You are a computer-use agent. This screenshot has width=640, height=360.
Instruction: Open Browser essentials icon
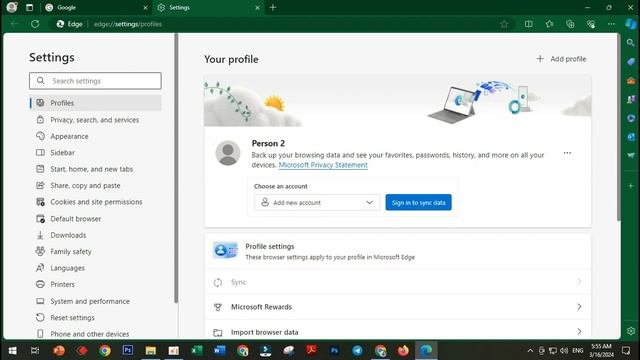click(591, 24)
